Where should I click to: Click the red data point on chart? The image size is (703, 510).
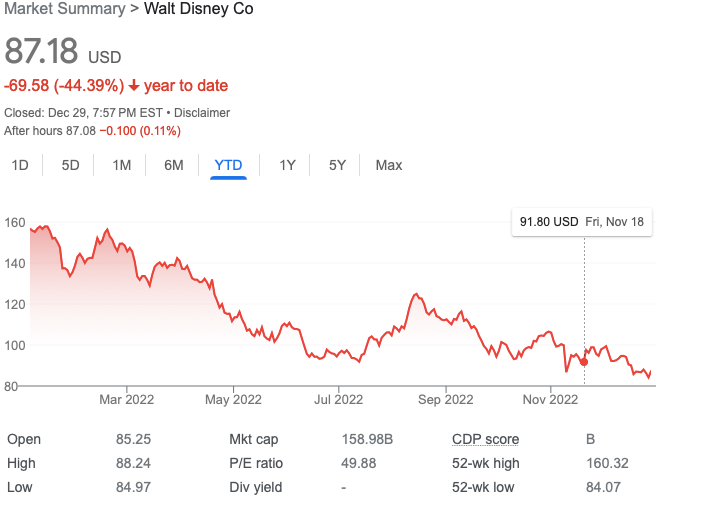(584, 362)
